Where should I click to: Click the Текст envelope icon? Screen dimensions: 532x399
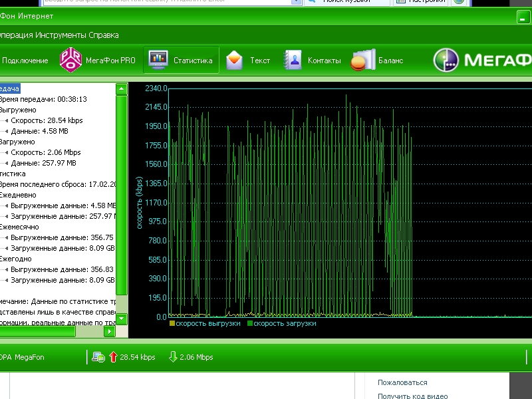234,60
